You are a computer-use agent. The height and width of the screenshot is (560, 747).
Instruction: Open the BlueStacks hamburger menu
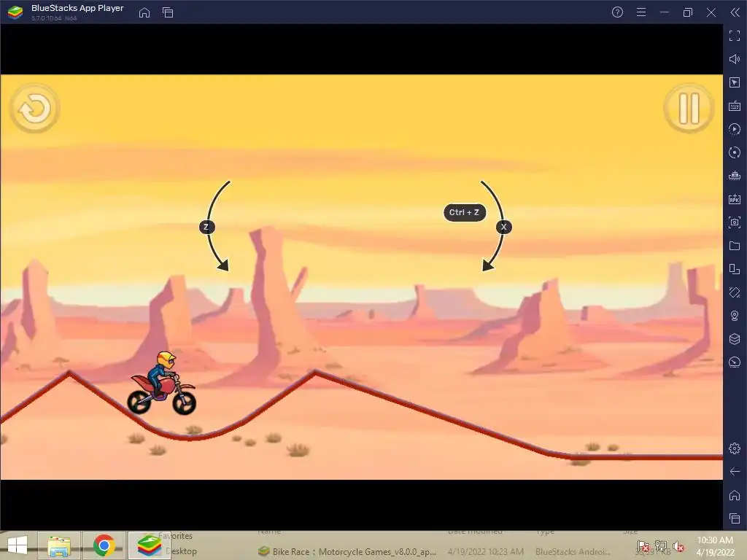641,12
